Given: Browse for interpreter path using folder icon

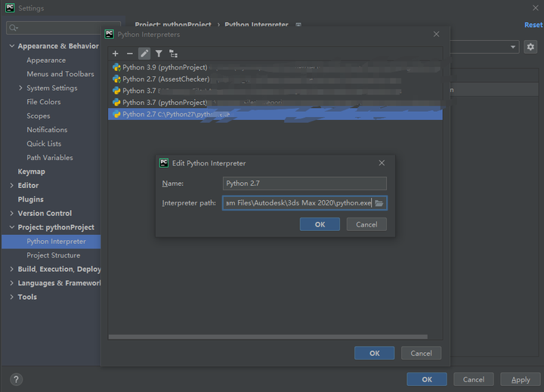Looking at the screenshot, I should click(x=379, y=203).
